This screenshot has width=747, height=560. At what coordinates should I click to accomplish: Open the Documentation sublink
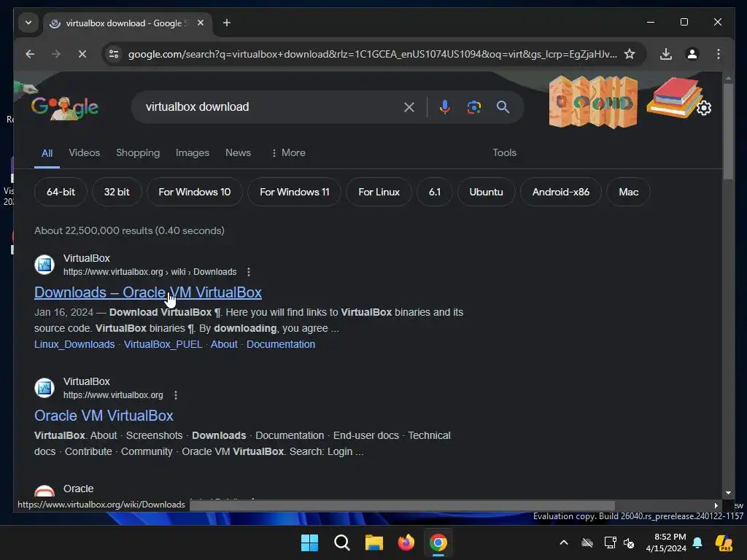coord(281,344)
